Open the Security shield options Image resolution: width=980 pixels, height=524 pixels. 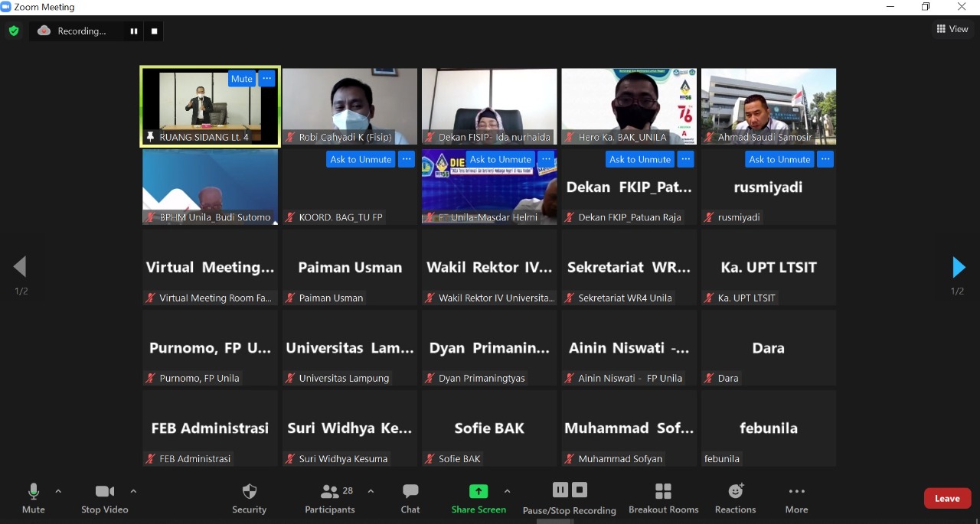[249, 498]
